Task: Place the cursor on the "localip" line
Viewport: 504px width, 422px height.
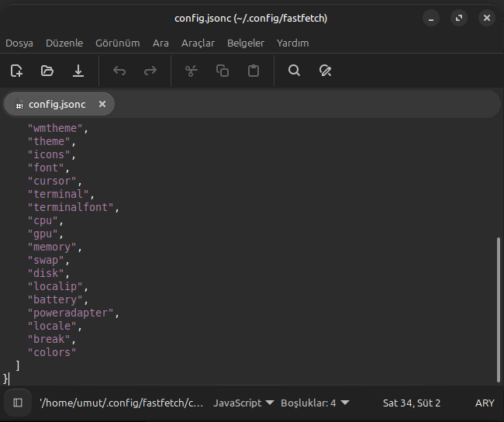Action: 58,286
